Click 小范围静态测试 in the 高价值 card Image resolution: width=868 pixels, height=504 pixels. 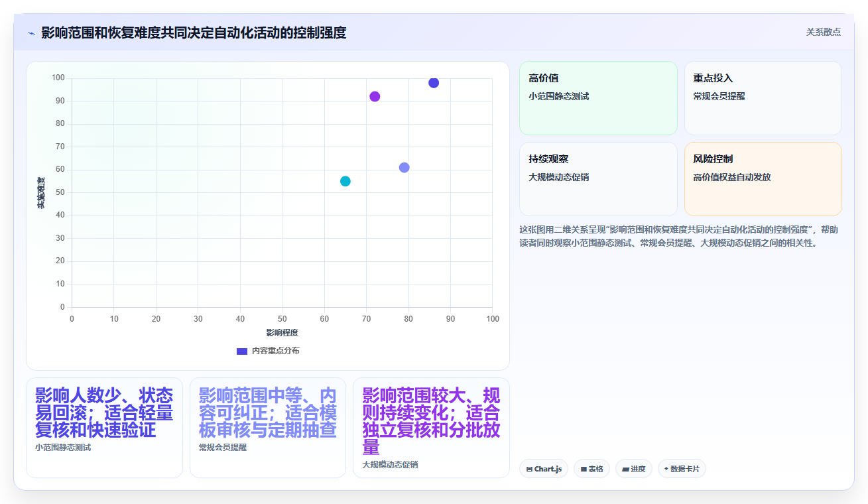559,96
